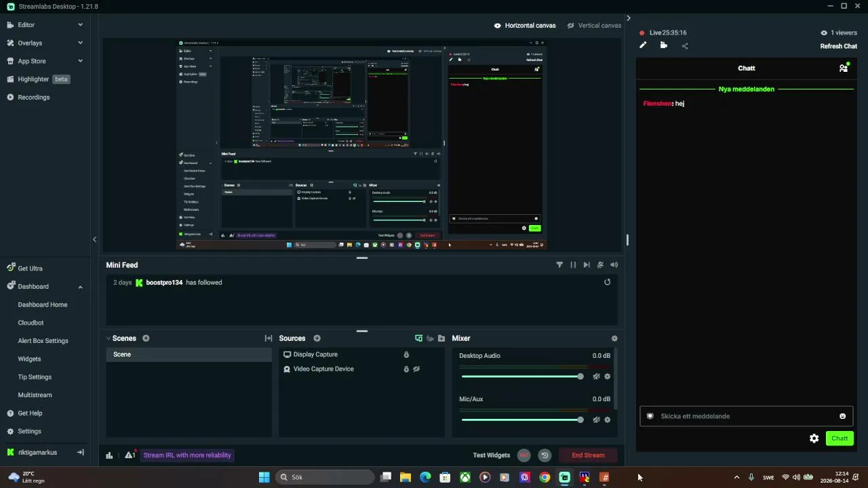
Task: Filter the Mini Feed events
Action: pos(559,265)
